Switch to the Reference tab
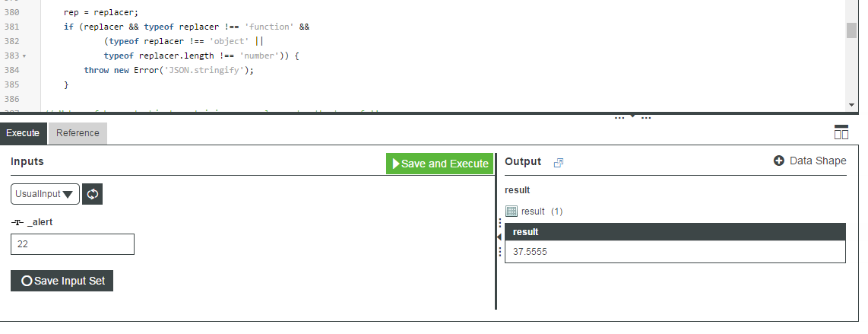The height and width of the screenshot is (334, 868). click(x=78, y=133)
